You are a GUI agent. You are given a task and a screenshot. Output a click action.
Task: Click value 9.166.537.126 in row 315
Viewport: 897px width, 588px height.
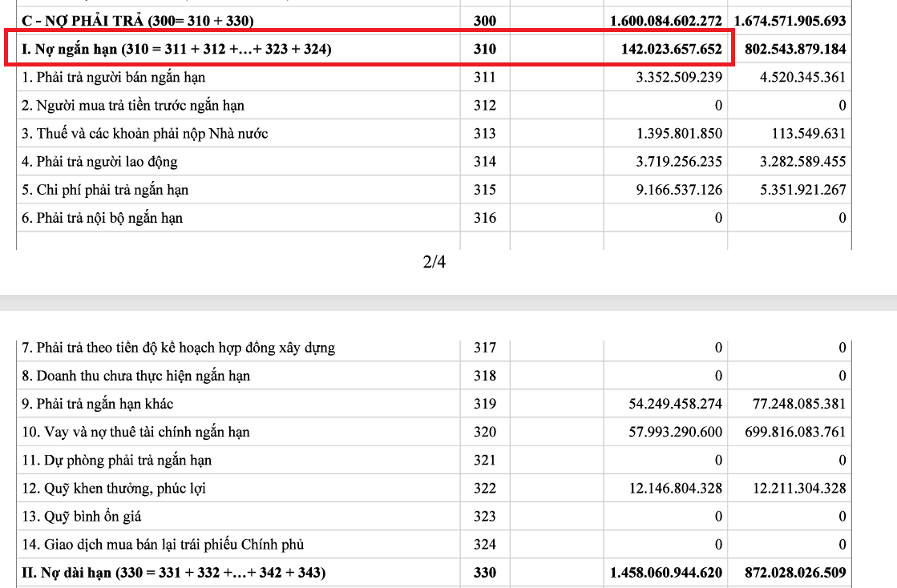click(x=679, y=190)
